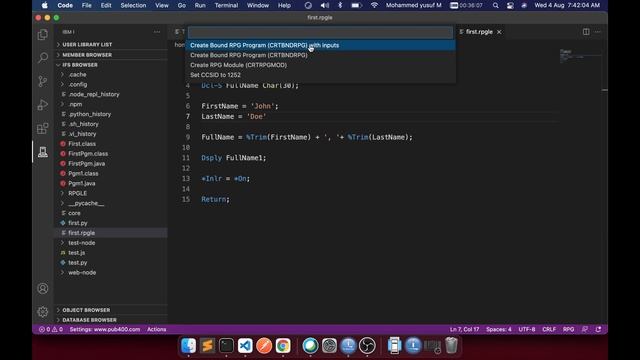Expand the User Library List section
This screenshot has height=360, width=640.
(111, 44)
